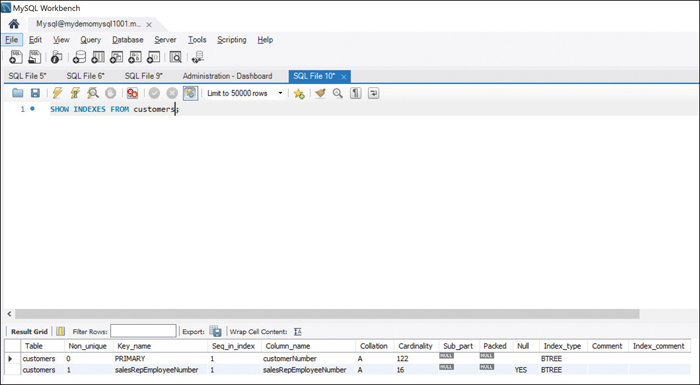Open the Help menu
Viewport: 700px width, 385px height.
click(265, 40)
